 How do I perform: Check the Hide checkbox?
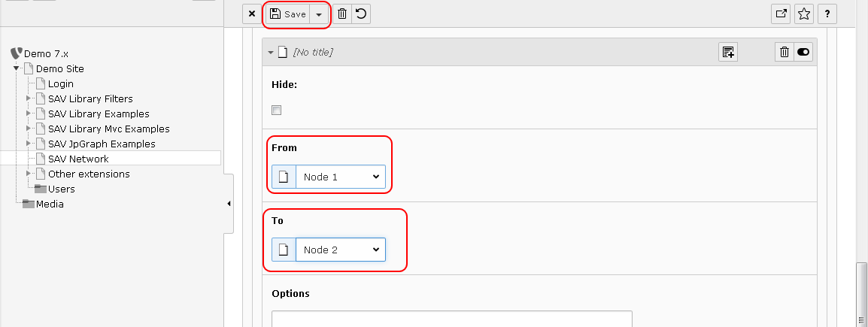(x=276, y=111)
